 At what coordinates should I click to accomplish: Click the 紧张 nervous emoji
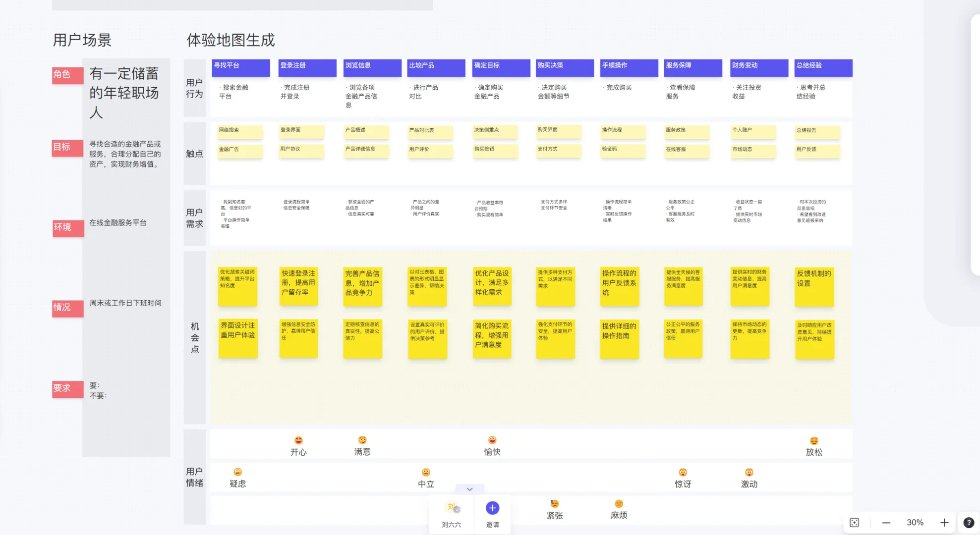(x=555, y=504)
